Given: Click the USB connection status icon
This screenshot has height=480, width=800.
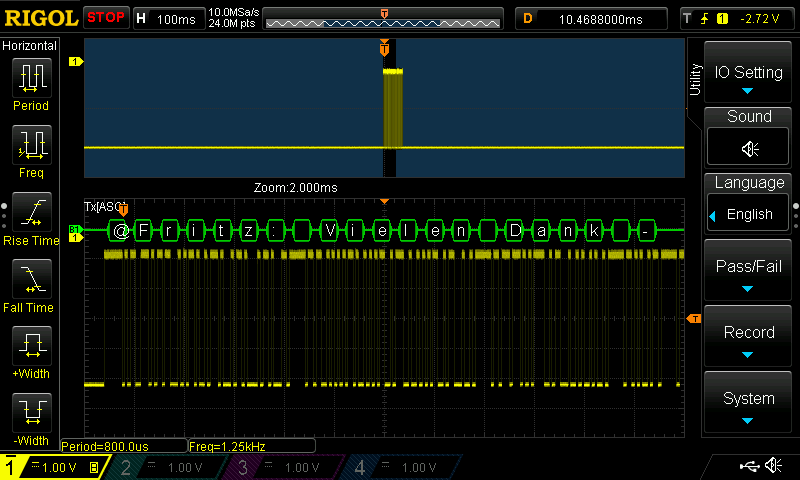Looking at the screenshot, I should 749,466.
